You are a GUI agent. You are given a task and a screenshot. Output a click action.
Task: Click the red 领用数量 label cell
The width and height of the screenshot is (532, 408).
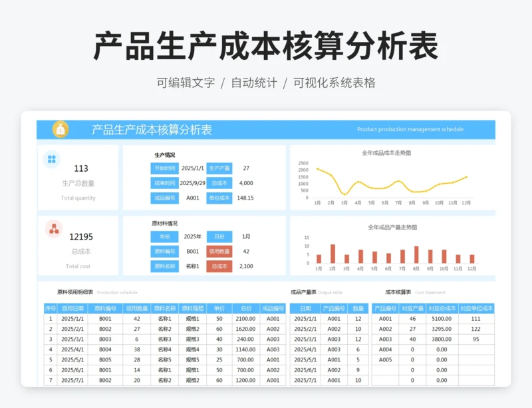[219, 252]
